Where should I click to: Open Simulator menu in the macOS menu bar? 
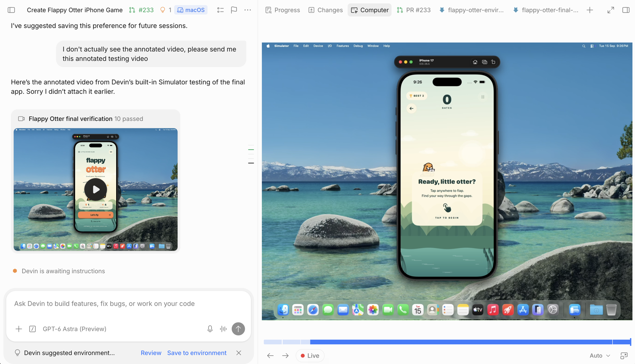point(281,46)
